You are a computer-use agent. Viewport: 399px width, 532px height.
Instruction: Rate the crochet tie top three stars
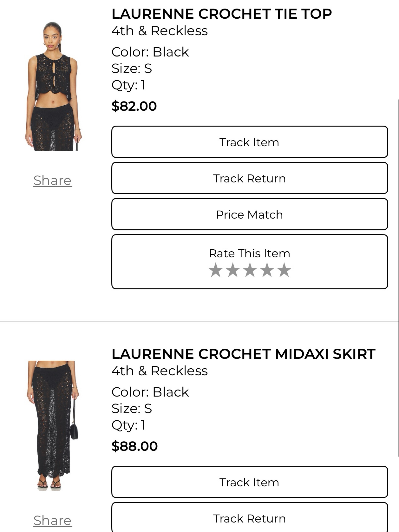(x=250, y=270)
